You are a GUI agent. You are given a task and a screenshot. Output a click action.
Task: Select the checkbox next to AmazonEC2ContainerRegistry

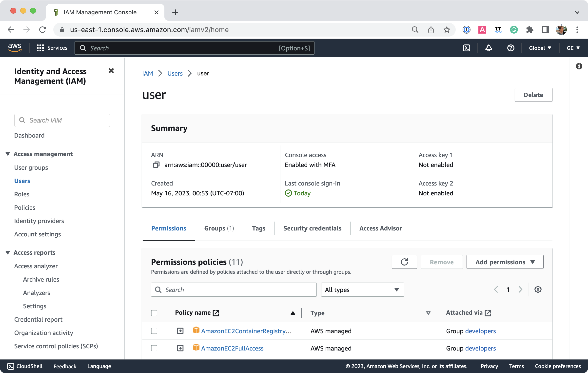click(x=154, y=331)
